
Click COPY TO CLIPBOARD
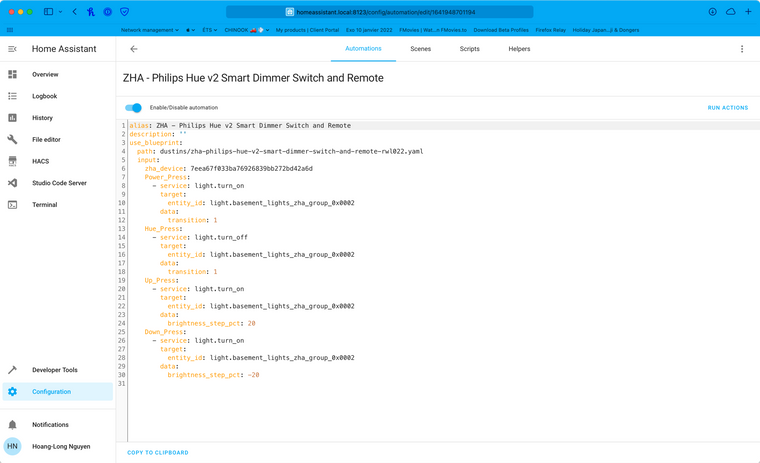point(158,453)
